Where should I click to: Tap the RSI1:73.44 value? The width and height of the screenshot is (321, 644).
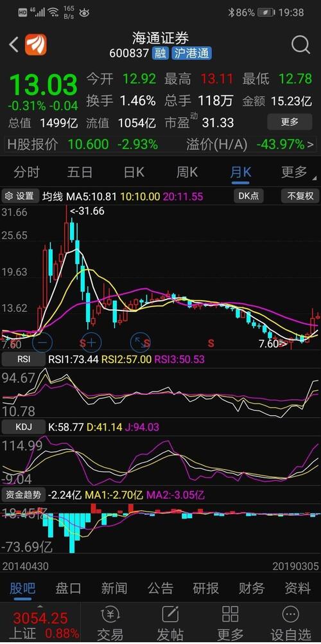point(74,360)
